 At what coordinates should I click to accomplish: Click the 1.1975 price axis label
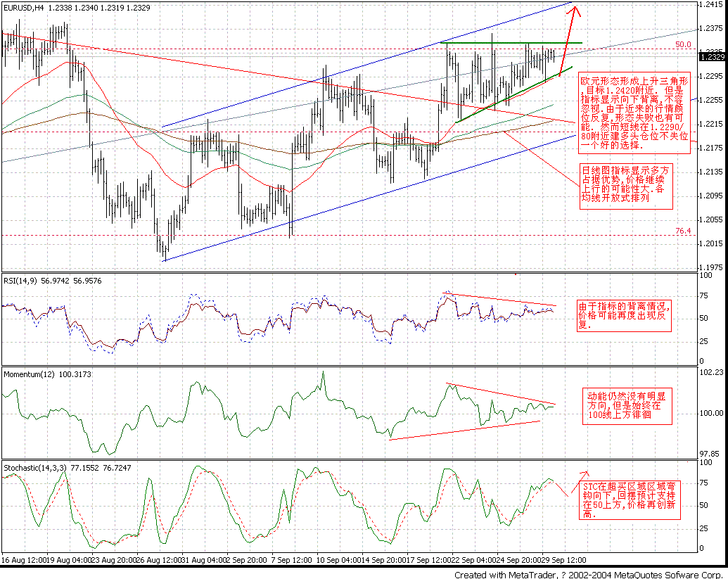[x=713, y=267]
